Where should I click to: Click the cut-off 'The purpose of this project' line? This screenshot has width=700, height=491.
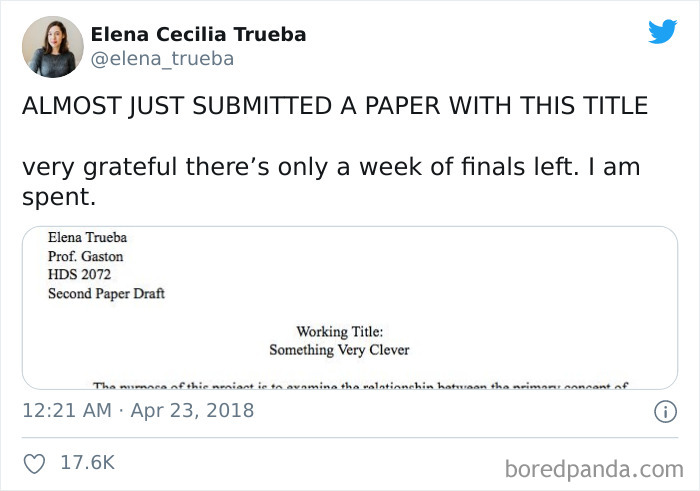coord(360,385)
